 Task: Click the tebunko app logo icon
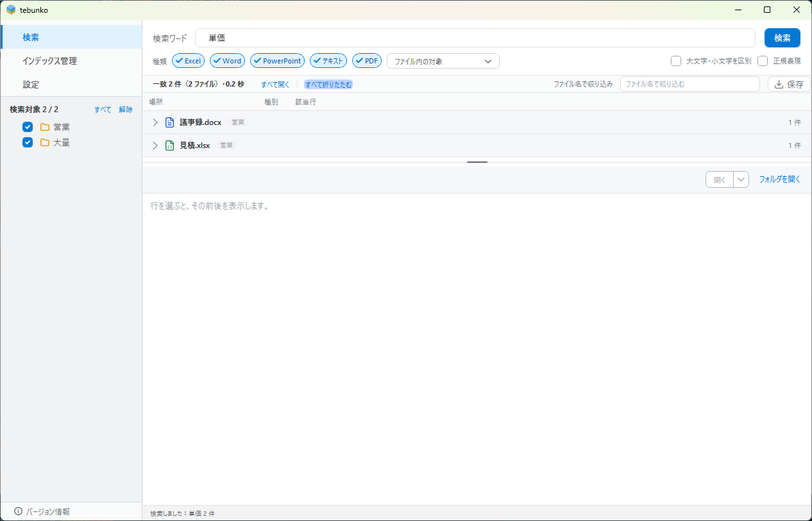click(x=11, y=10)
